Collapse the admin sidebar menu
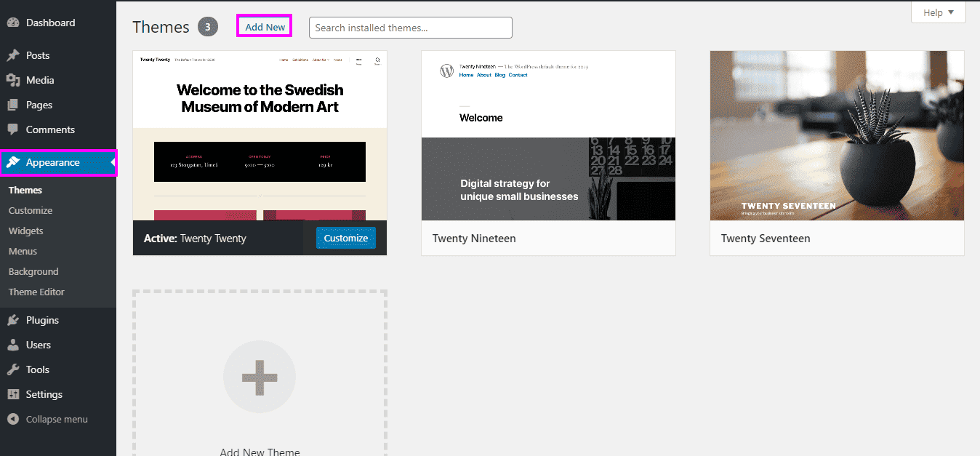This screenshot has width=980, height=456. [x=48, y=419]
